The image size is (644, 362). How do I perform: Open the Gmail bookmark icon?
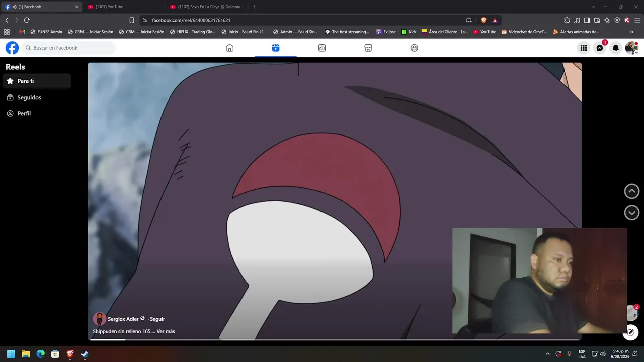pos(22,32)
